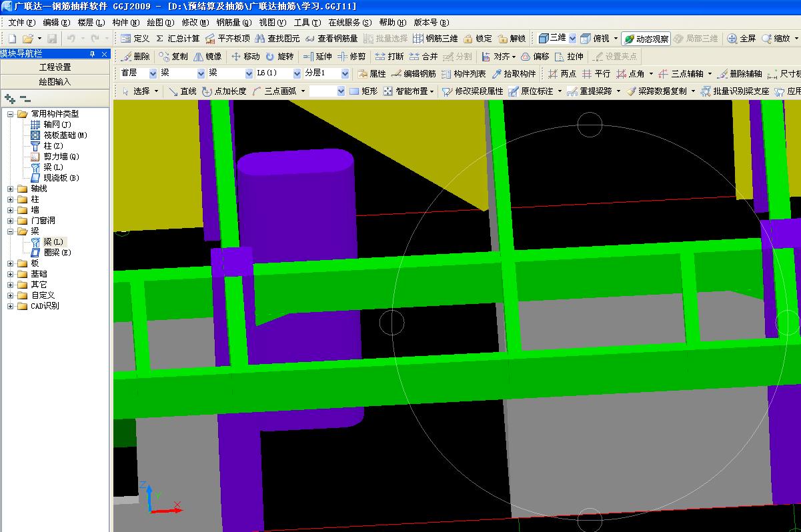The height and width of the screenshot is (532, 801).
Task: Open the 钢筋量 menu
Action: [x=233, y=23]
